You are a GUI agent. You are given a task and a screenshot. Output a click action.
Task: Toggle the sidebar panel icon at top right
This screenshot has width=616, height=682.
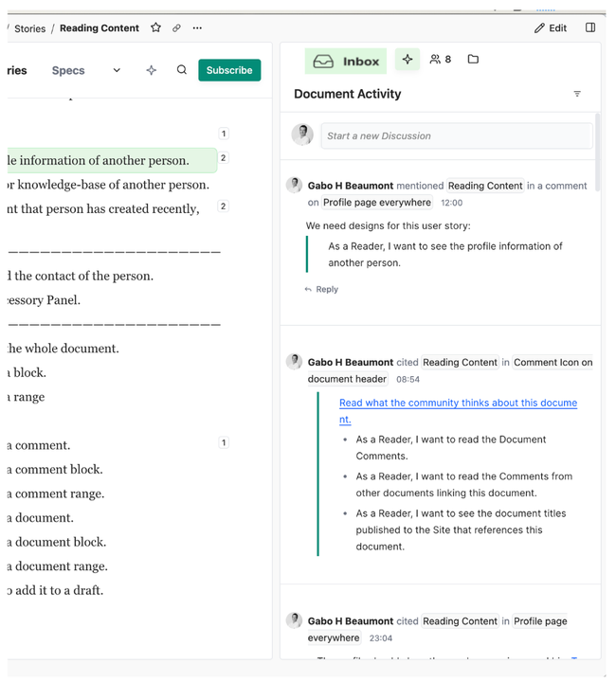click(590, 28)
